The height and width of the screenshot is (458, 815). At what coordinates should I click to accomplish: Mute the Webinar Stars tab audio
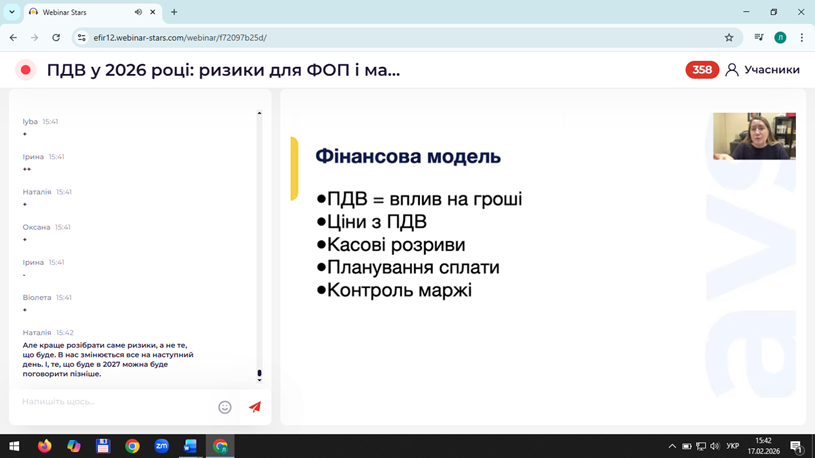pyautogui.click(x=138, y=13)
